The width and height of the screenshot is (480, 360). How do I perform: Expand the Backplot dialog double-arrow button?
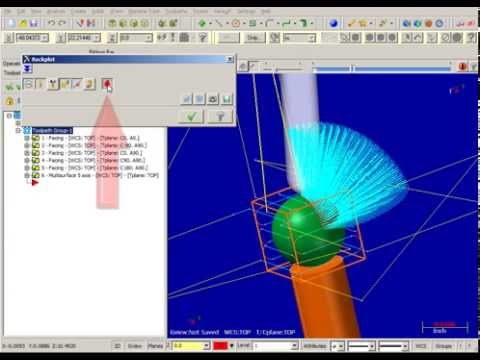[28, 69]
